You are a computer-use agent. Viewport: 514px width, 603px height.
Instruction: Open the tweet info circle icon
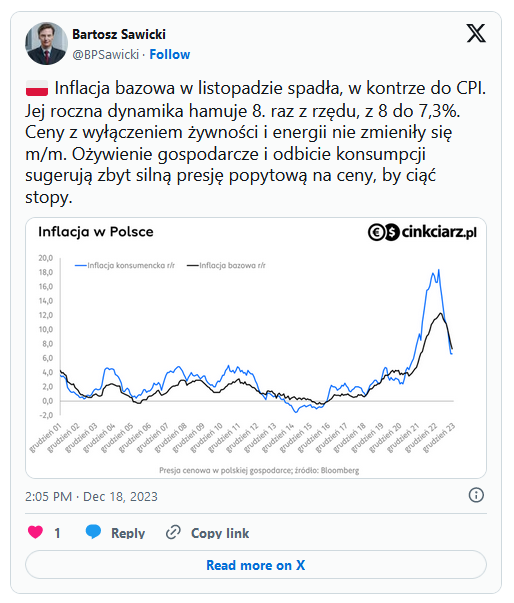pos(476,495)
